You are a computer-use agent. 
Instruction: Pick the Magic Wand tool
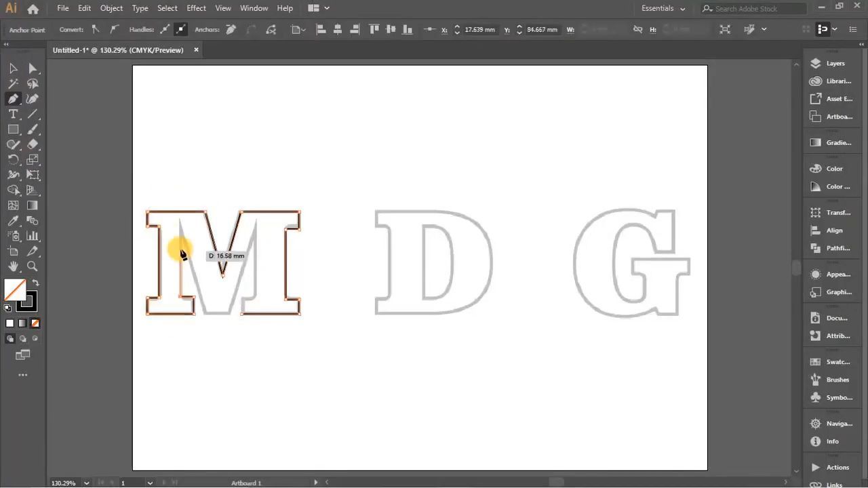tap(13, 83)
